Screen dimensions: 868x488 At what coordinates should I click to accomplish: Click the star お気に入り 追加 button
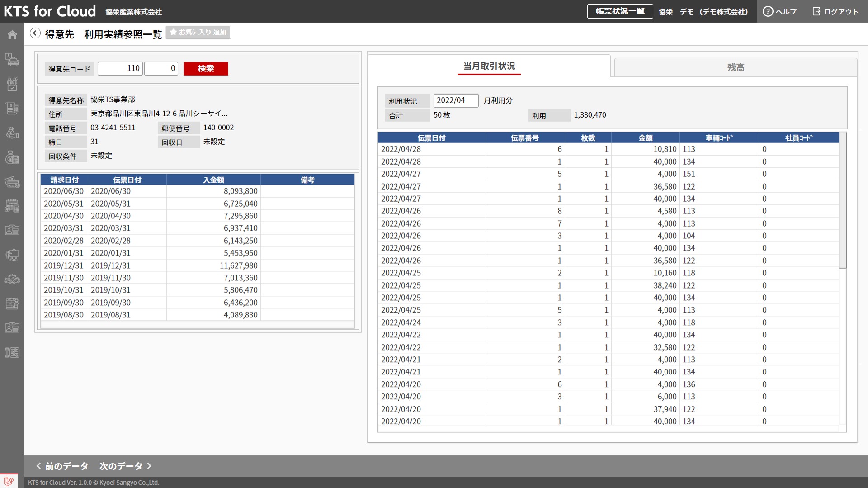tap(198, 33)
